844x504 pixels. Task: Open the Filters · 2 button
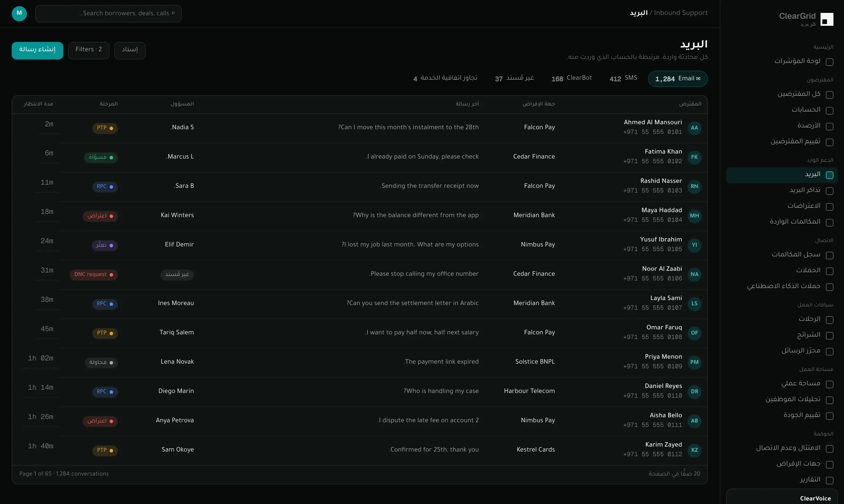[89, 51]
